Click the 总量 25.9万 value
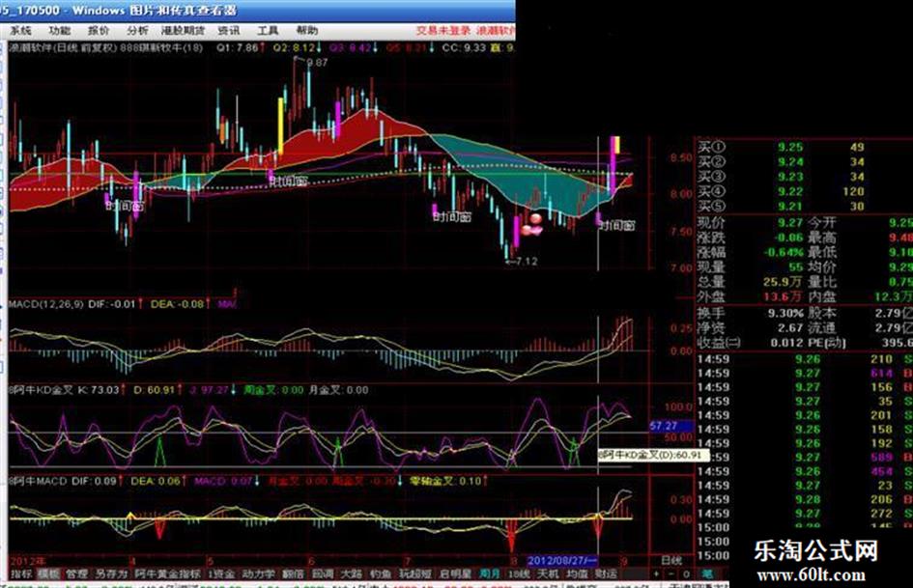This screenshot has width=913, height=588. [784, 282]
